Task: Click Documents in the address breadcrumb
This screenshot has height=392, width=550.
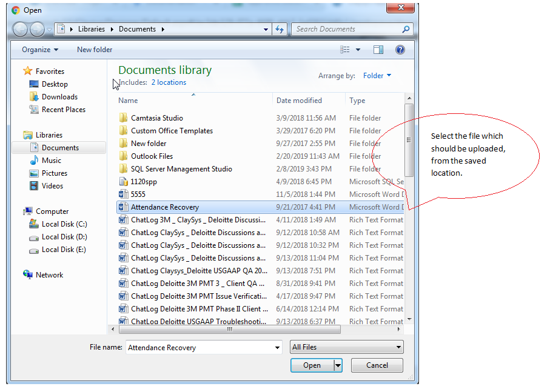Action: point(137,29)
